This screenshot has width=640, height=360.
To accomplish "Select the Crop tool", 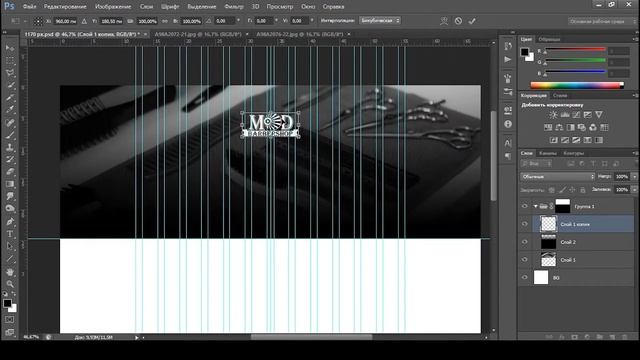I will [x=10, y=98].
